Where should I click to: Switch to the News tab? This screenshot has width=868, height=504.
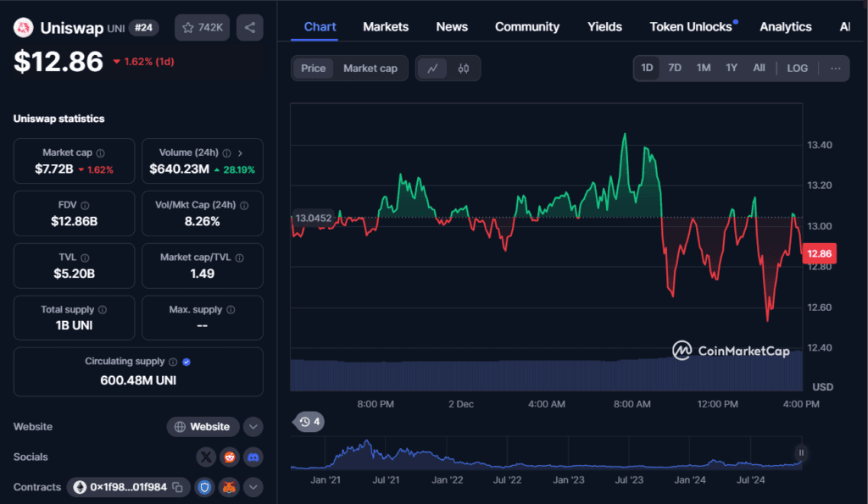click(x=452, y=27)
